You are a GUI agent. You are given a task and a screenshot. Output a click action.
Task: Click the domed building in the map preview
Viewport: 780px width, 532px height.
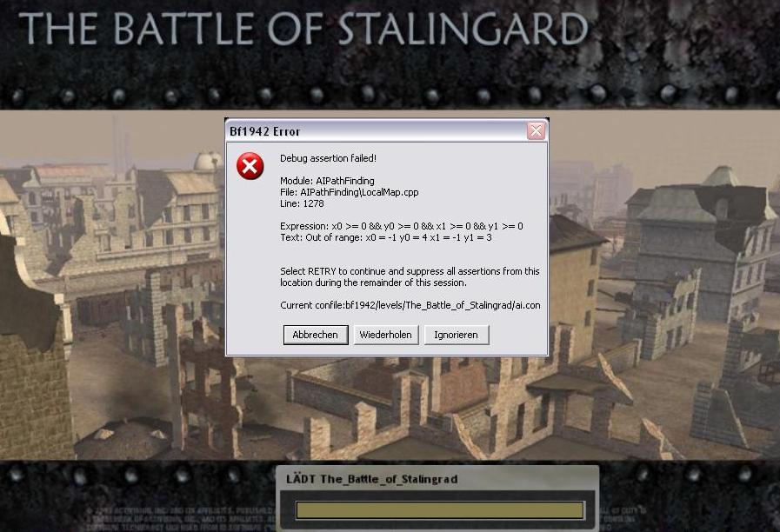click(x=207, y=161)
